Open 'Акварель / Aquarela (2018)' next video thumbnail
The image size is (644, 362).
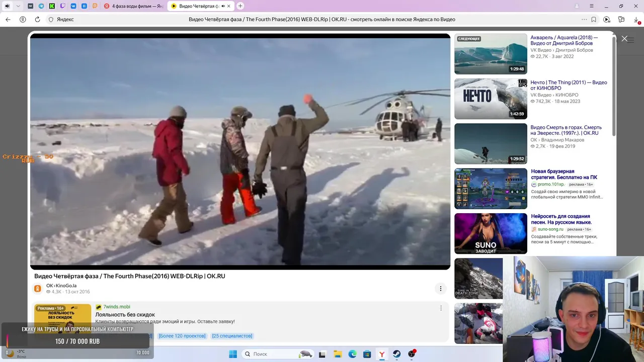coord(491,54)
